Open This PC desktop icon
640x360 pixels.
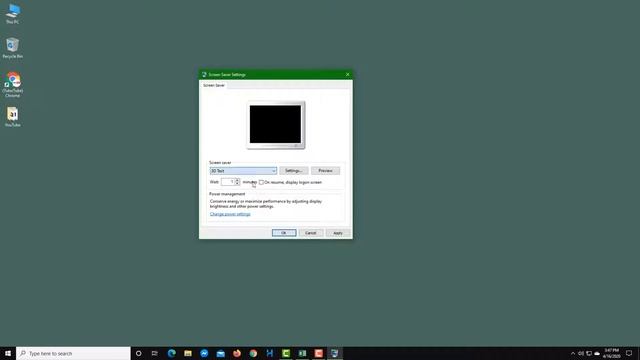[x=13, y=13]
